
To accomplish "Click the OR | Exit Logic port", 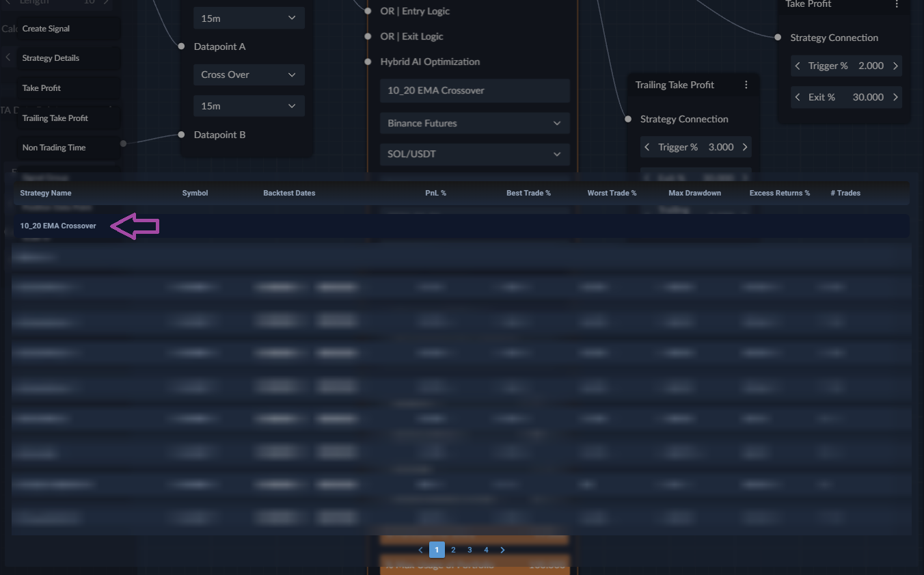I will pyautogui.click(x=368, y=37).
